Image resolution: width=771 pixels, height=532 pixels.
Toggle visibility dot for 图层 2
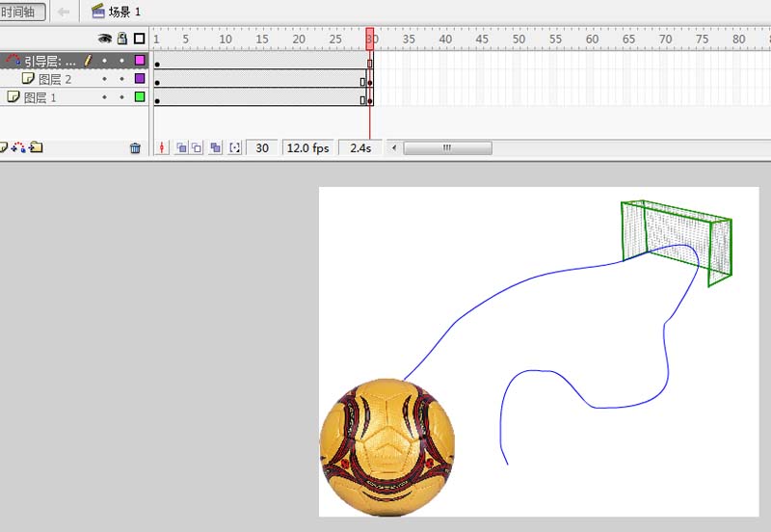[104, 79]
